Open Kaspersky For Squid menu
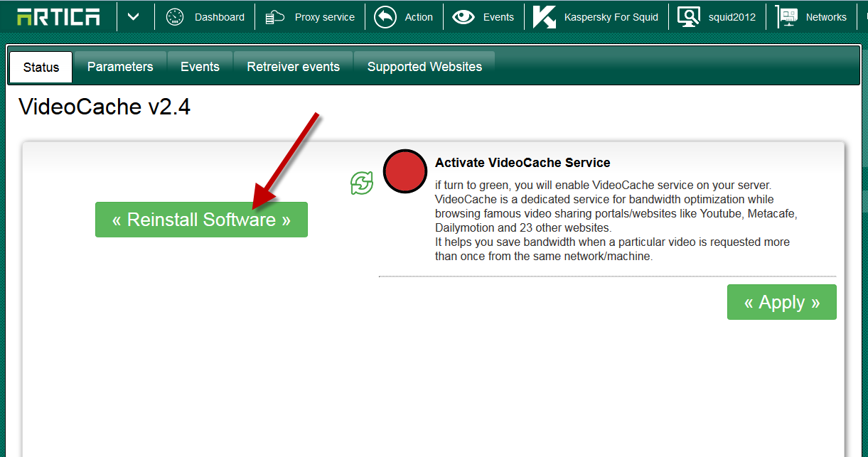Image resolution: width=868 pixels, height=457 pixels. (611, 17)
